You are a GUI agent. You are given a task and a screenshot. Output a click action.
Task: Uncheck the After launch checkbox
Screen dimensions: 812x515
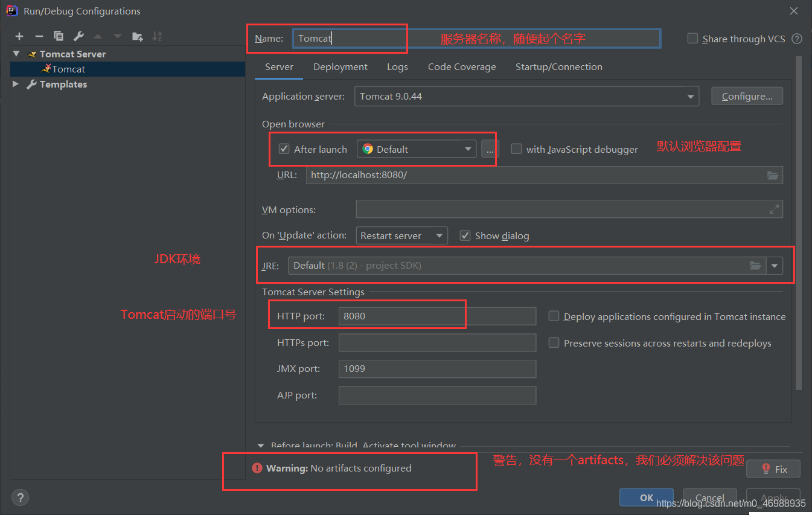284,149
